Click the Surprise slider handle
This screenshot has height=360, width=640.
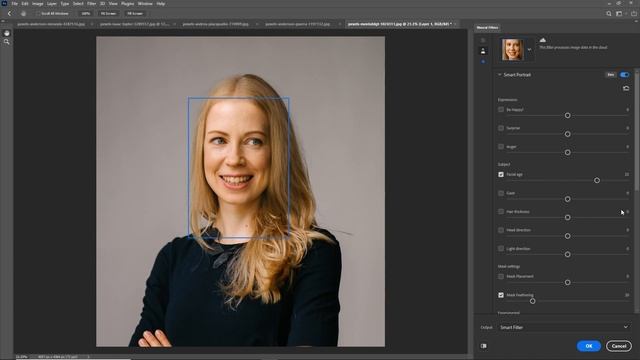567,134
